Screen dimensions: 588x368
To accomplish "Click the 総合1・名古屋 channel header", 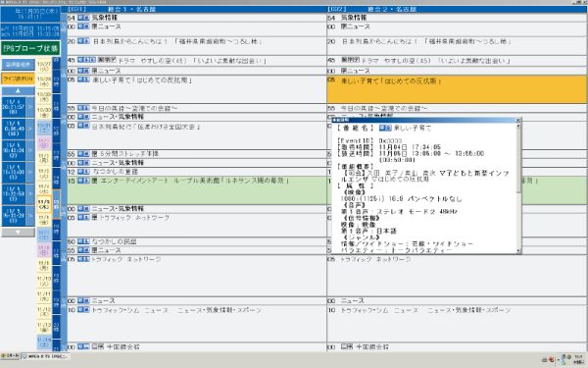I will click(196, 9).
